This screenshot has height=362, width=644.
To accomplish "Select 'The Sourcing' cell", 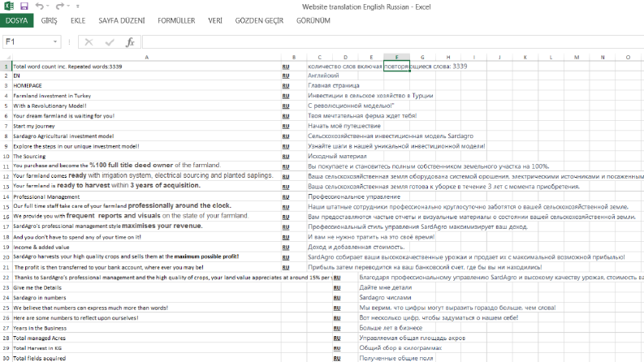I will pyautogui.click(x=147, y=157).
